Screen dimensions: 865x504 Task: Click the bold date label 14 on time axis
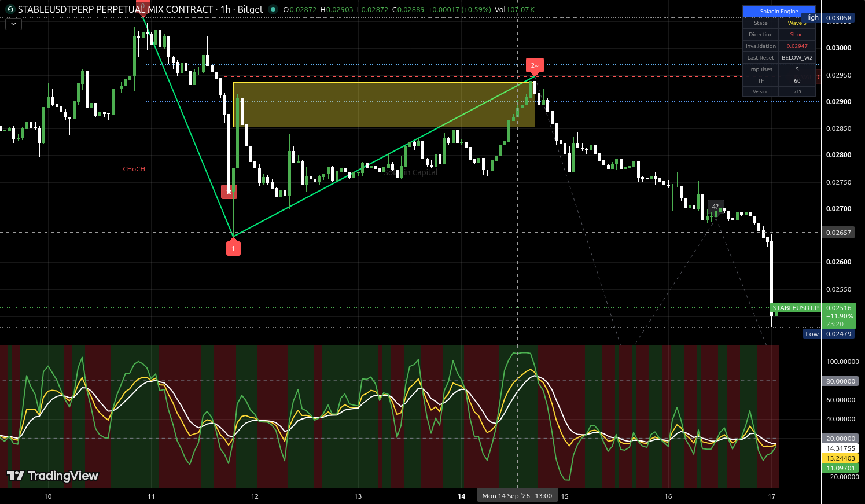(x=461, y=496)
